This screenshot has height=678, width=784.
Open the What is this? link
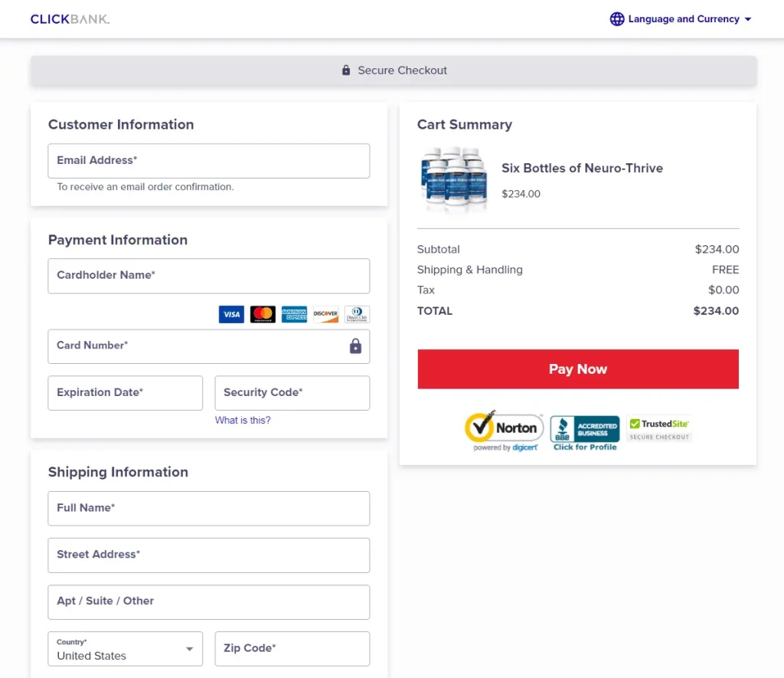point(243,420)
